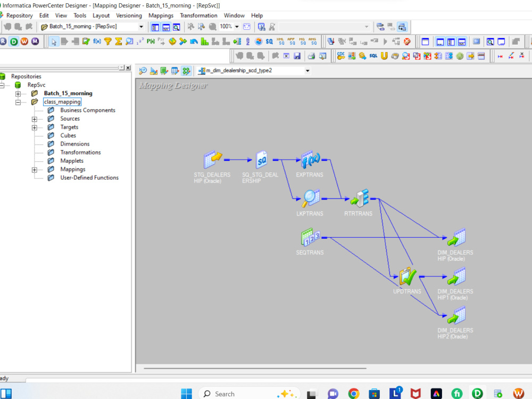Create a Source Qualifier (SQ) transformation
The image size is (532, 399).
[x=269, y=41]
